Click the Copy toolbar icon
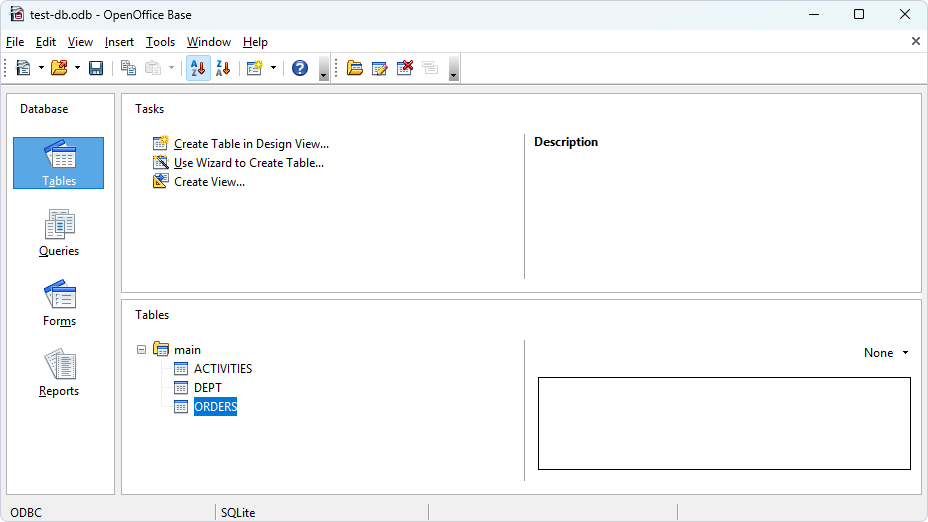The width and height of the screenshot is (928, 522). [128, 68]
